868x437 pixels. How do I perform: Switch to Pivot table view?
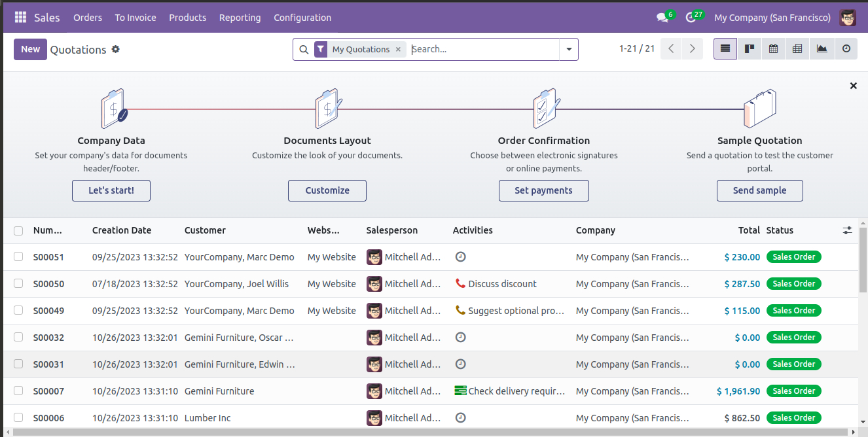[x=797, y=49]
